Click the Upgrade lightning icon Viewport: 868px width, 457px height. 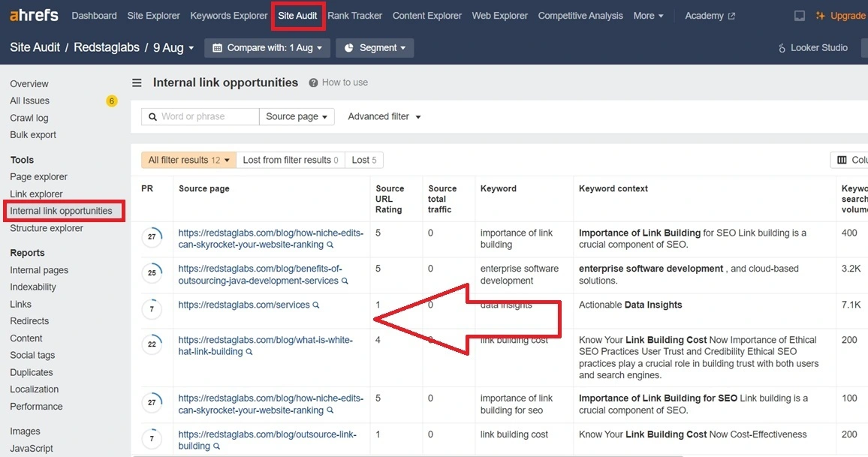coord(821,16)
